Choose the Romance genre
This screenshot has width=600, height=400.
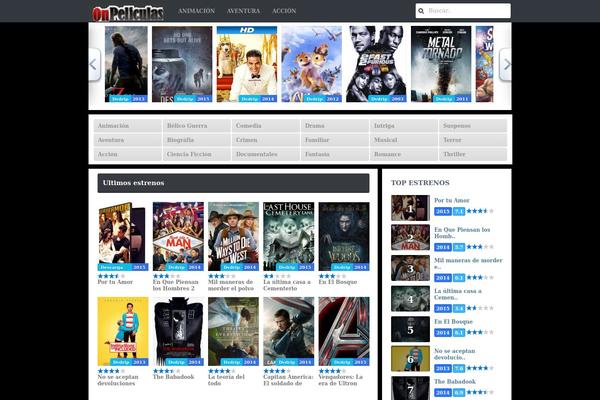(404, 154)
